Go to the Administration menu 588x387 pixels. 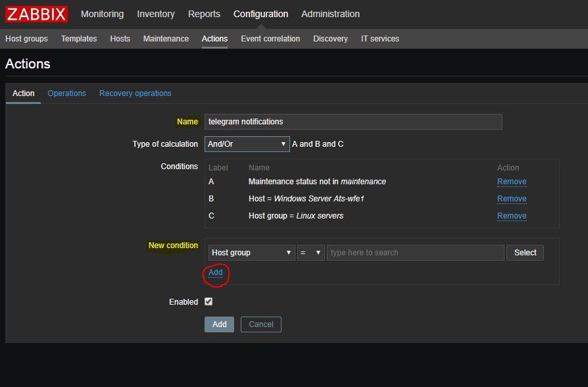pos(330,14)
